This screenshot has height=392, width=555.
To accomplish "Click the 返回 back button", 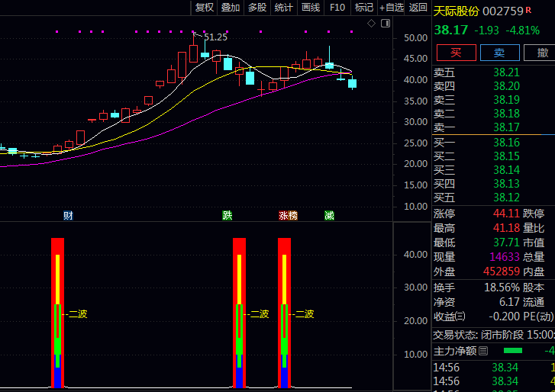I will coord(418,8).
